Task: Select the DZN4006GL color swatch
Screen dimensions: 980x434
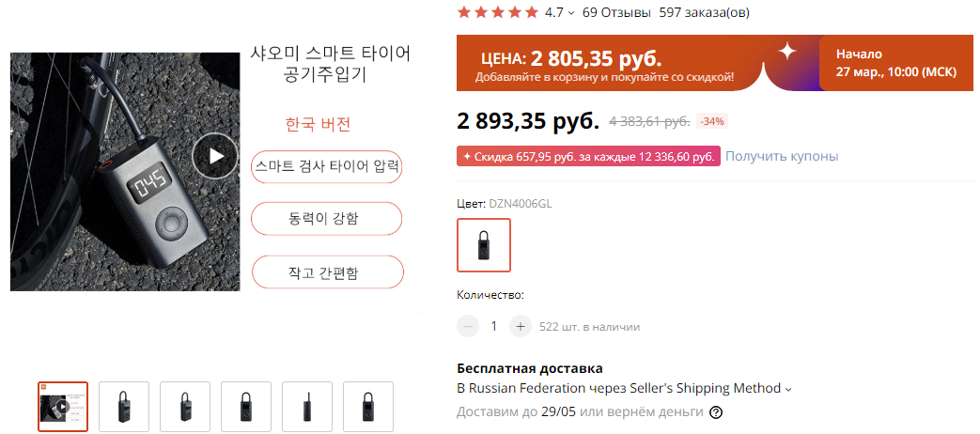Action: (484, 245)
